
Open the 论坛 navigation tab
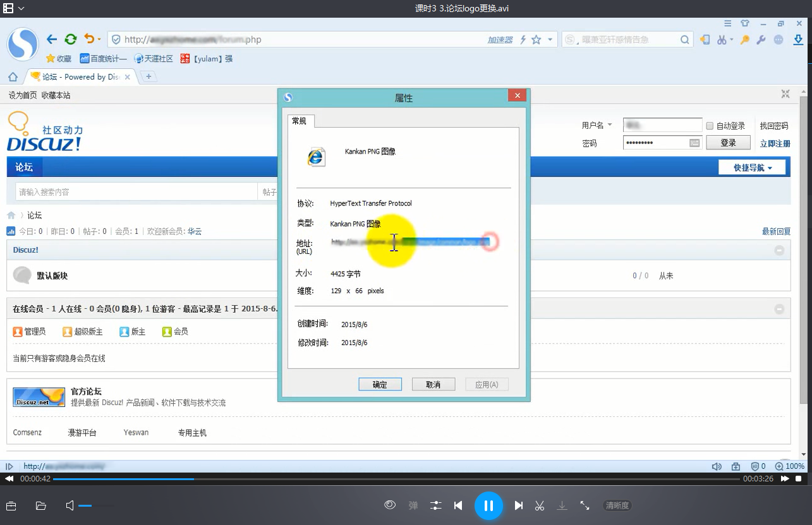coord(24,167)
